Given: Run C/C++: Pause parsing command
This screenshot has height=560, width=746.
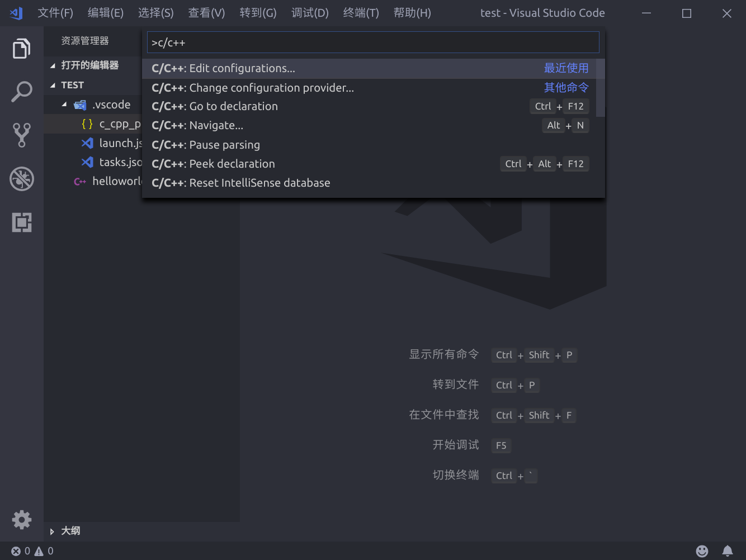Looking at the screenshot, I should [369, 145].
